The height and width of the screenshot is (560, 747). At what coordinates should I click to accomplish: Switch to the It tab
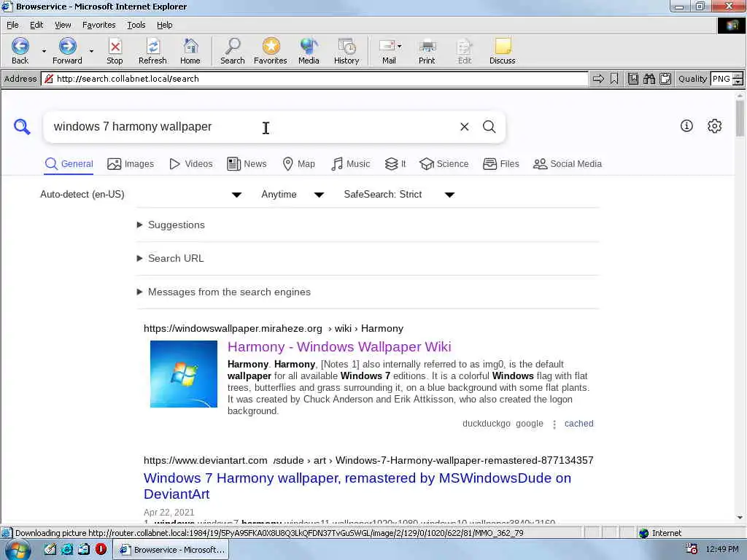coord(395,164)
